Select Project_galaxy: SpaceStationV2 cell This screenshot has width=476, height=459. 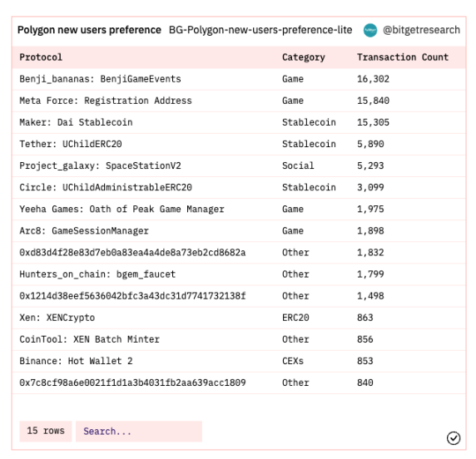(100, 165)
